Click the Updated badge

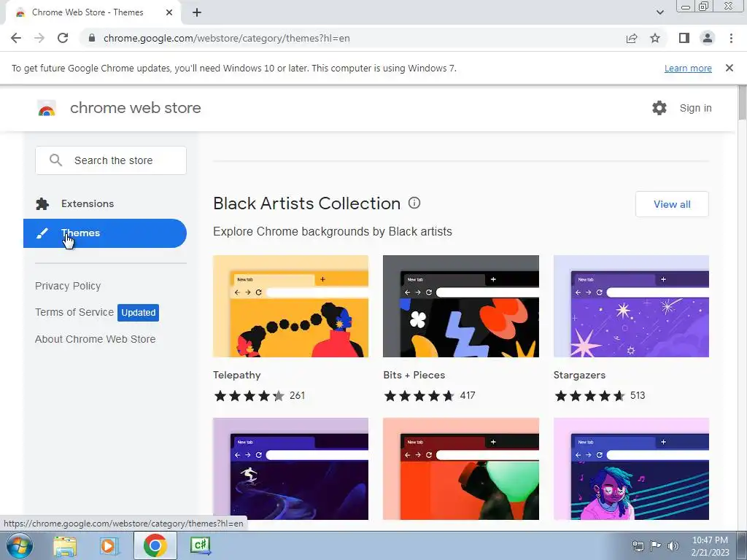coord(138,312)
